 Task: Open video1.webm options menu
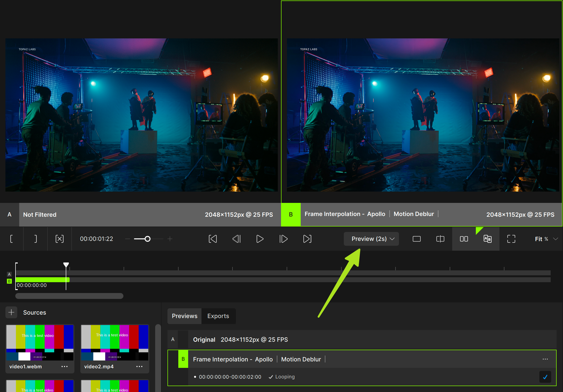[65, 367]
